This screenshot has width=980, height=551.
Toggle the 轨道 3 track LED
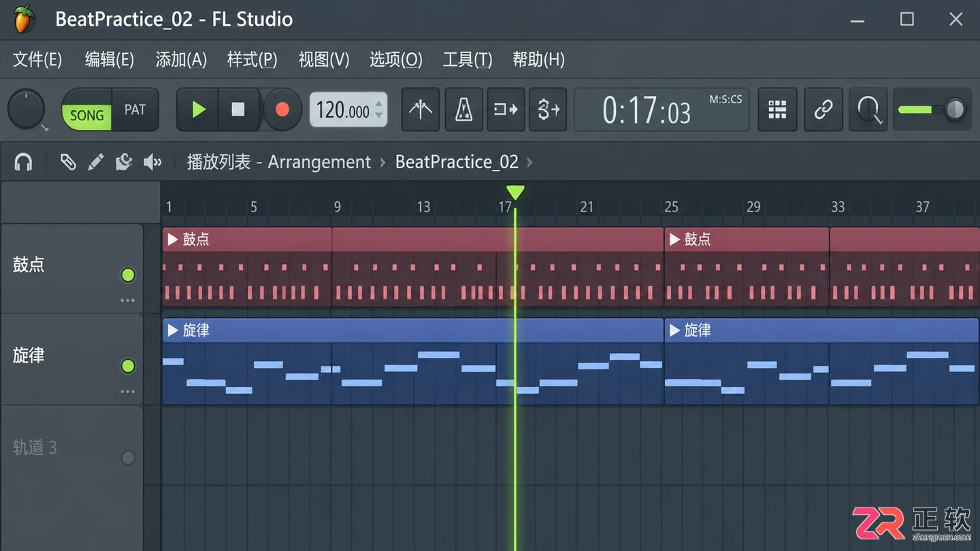(128, 458)
